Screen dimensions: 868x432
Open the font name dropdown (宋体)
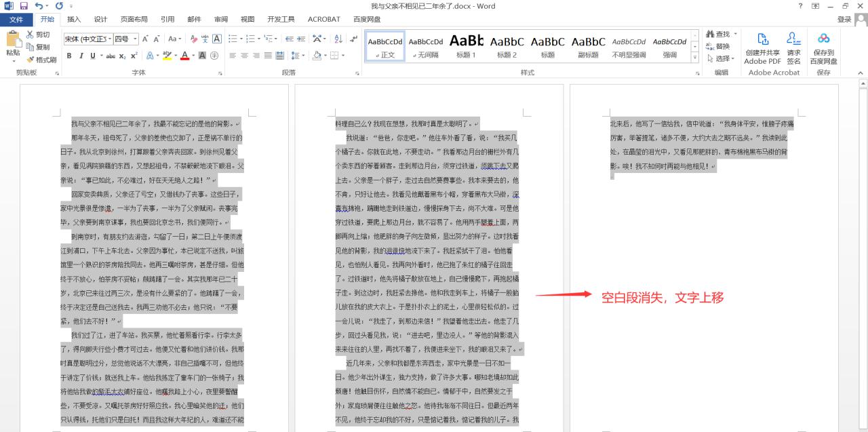coord(109,39)
